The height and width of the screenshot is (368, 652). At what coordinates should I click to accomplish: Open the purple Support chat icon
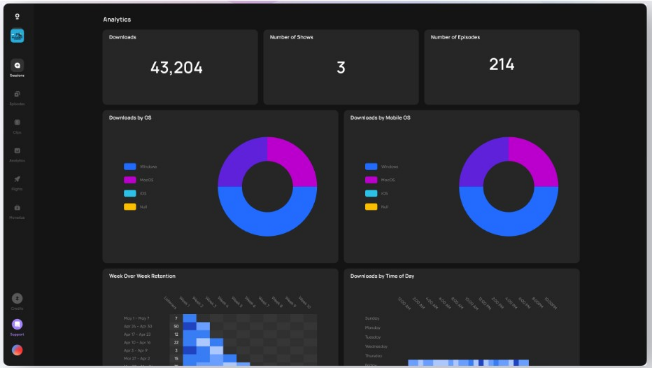[17, 324]
